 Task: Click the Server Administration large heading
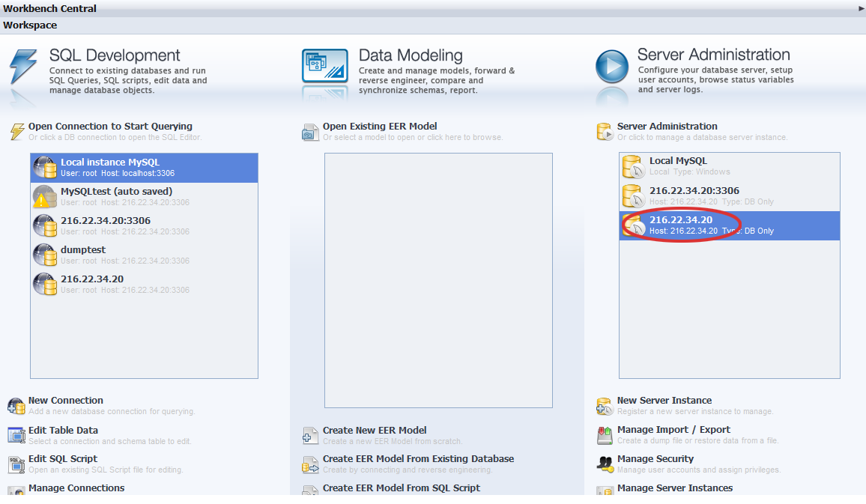714,55
